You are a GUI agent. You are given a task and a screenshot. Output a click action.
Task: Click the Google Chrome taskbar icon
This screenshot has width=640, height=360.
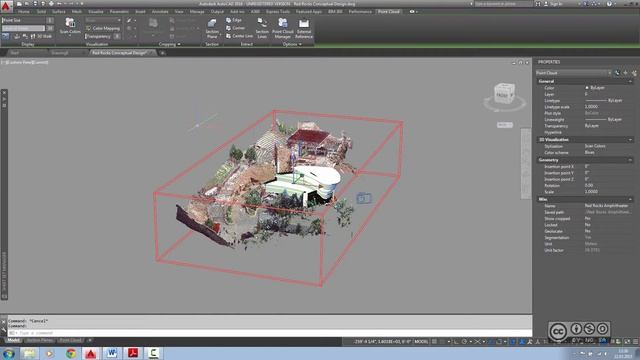[71, 353]
